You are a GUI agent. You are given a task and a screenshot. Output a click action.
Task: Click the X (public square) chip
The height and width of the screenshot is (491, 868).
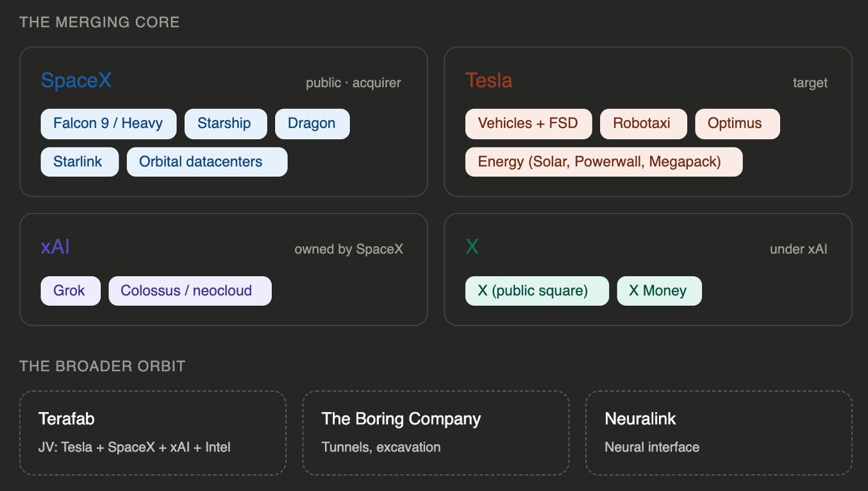(x=537, y=291)
